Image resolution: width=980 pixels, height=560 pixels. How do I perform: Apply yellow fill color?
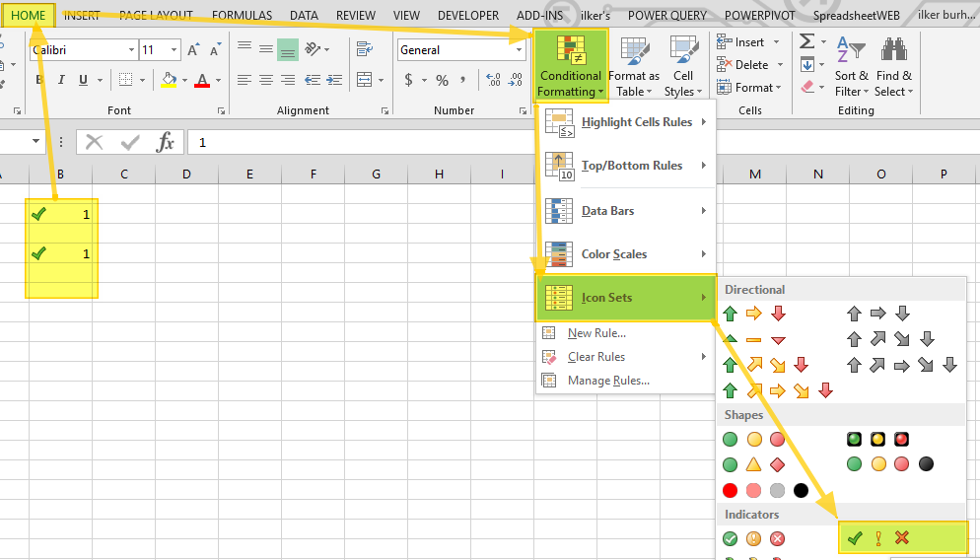point(169,80)
